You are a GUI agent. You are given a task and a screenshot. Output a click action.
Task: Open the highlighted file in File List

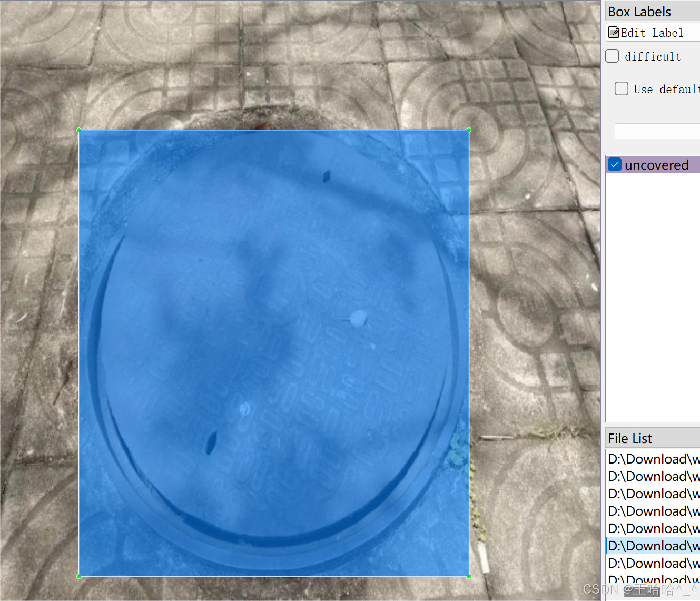tap(654, 546)
